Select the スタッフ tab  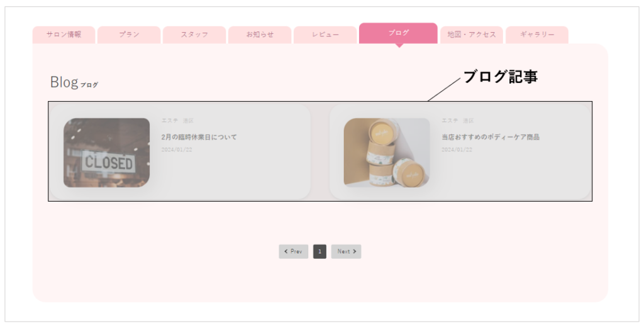194,35
